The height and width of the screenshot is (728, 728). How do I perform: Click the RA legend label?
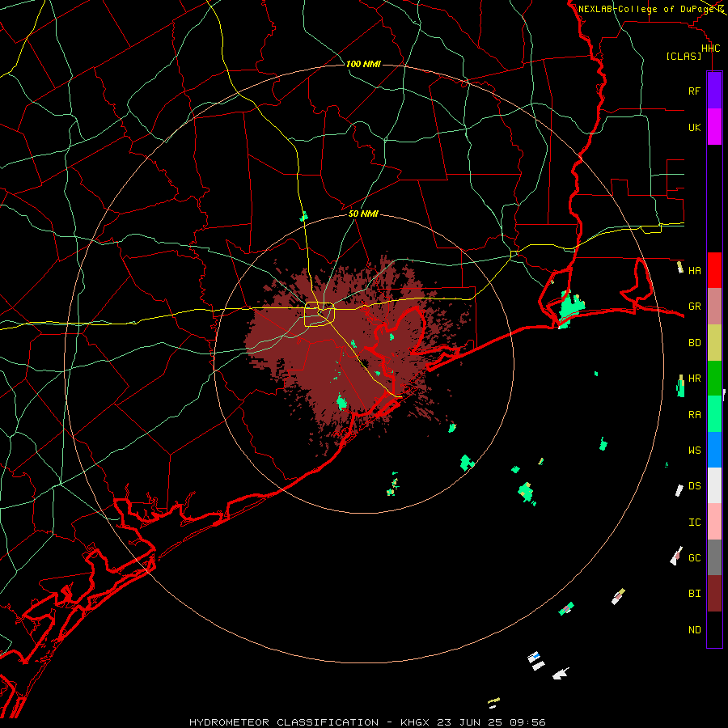tap(694, 415)
